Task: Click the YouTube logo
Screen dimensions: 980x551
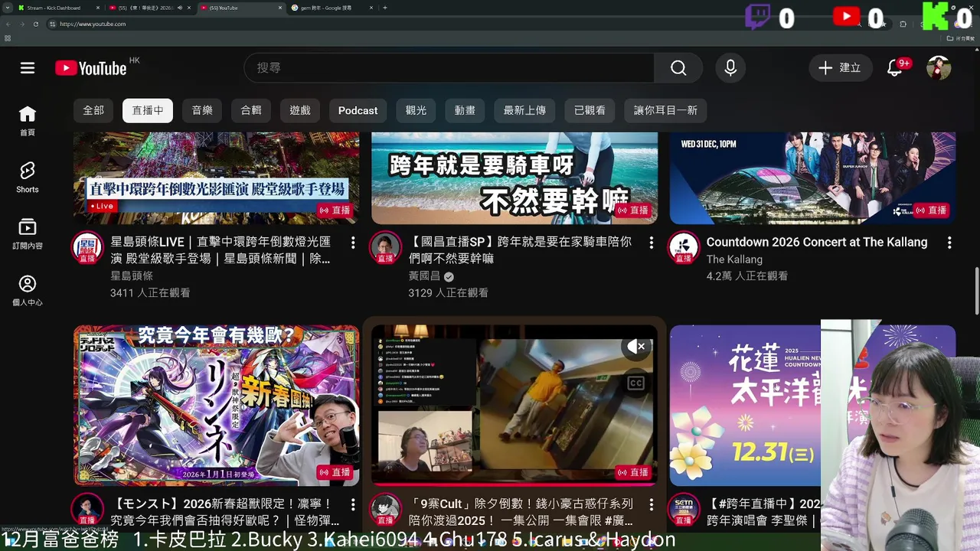Action: click(x=90, y=68)
